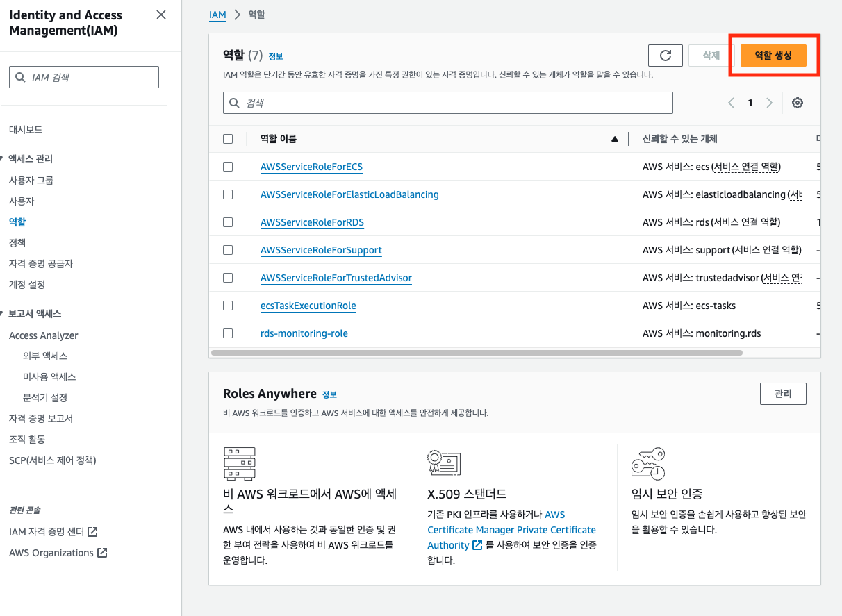Open the 정보 link beside Roles Anywhere

[x=329, y=394]
